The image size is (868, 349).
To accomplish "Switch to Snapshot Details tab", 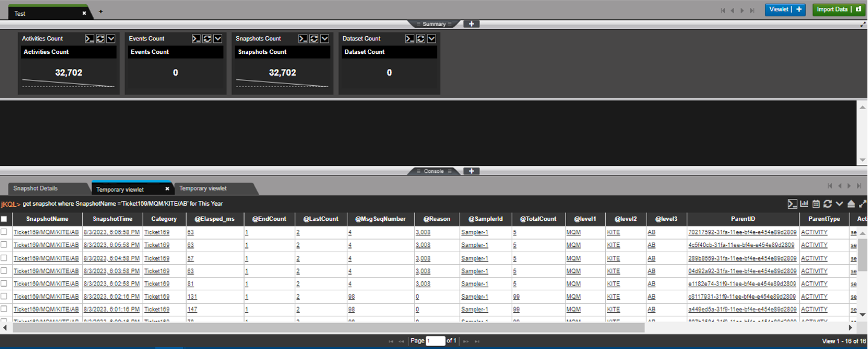I will [x=48, y=189].
